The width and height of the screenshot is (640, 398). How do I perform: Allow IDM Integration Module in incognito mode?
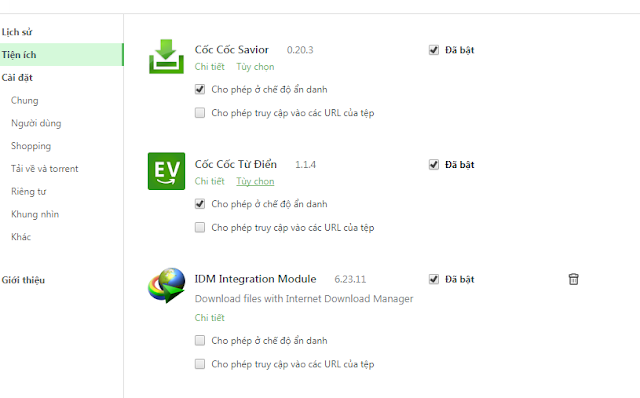click(x=200, y=340)
